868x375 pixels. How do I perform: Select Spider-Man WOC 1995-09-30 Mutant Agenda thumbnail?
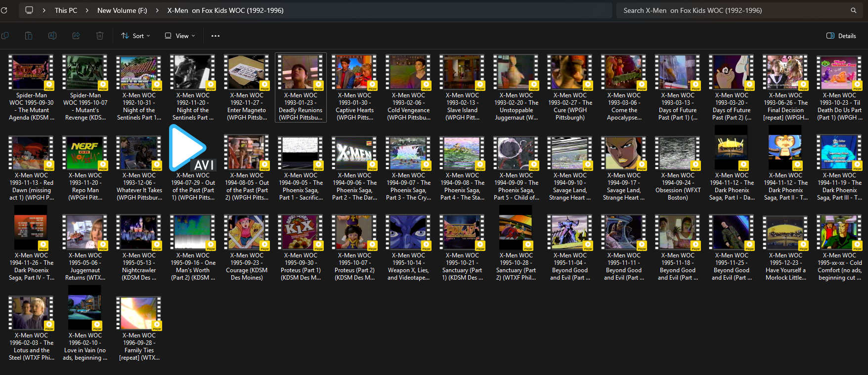(31, 72)
